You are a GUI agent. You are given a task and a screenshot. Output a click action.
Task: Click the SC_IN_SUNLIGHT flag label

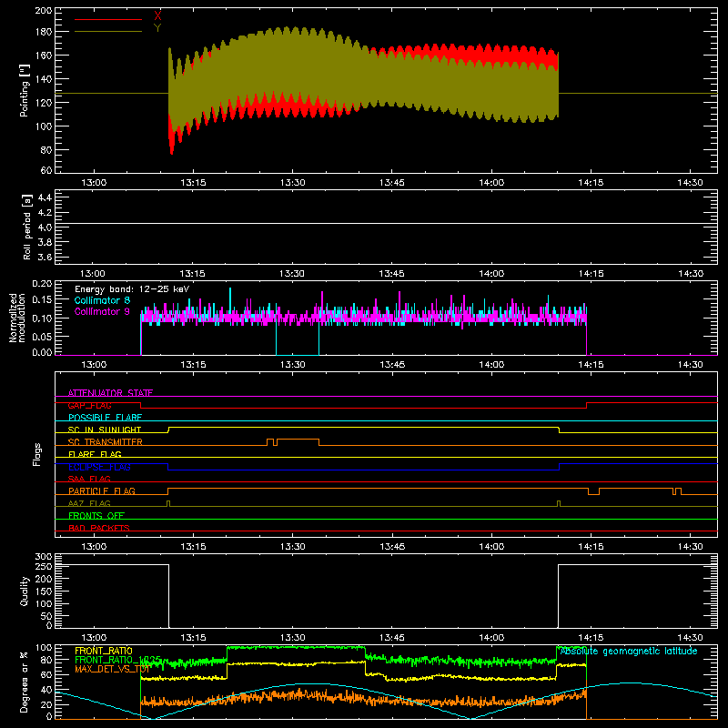tap(105, 430)
